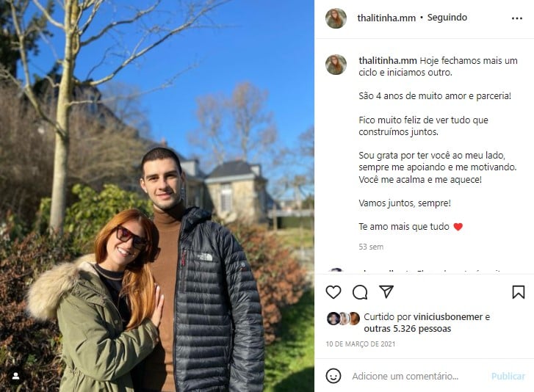Open thalitinha.mm username in the caption
The height and width of the screenshot is (392, 534).
pos(388,61)
